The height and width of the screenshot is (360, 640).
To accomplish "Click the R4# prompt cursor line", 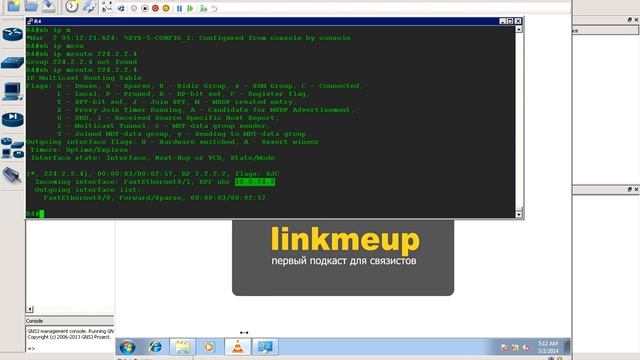I will (35, 213).
